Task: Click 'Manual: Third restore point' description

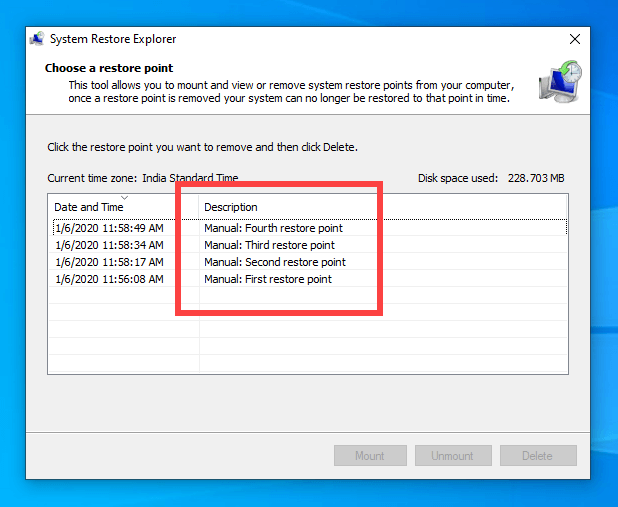Action: point(269,245)
